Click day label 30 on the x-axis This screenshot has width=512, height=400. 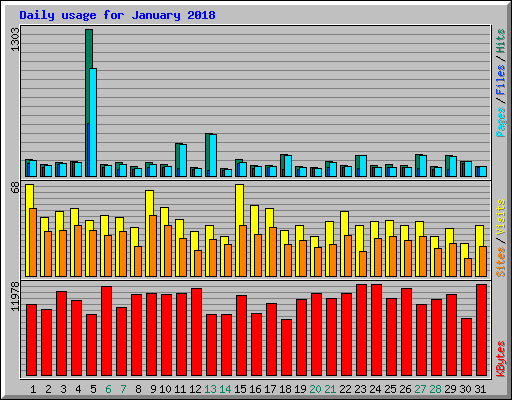(x=465, y=389)
